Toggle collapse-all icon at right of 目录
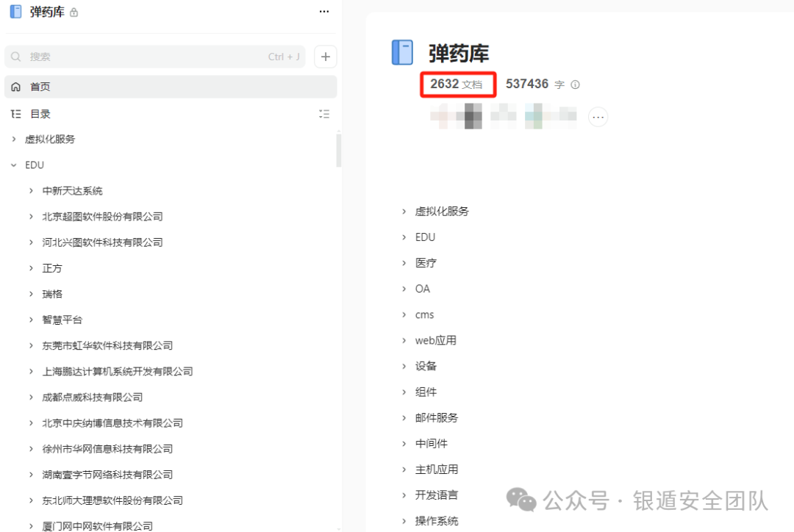Viewport: 794px width, 532px height. [x=324, y=114]
